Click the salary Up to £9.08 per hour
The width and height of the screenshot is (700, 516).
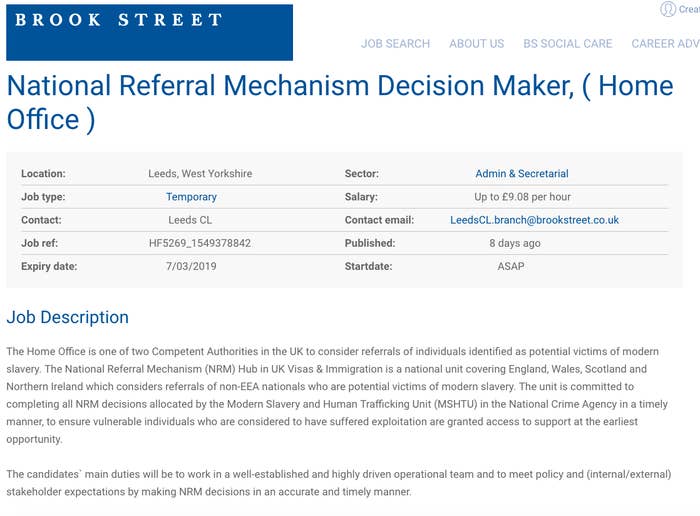click(x=522, y=197)
